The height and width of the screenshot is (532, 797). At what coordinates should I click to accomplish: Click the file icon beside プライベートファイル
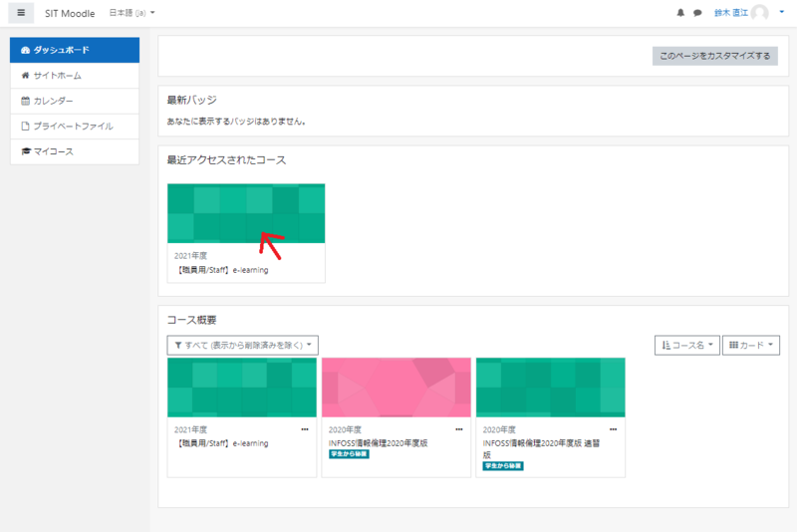point(26,126)
